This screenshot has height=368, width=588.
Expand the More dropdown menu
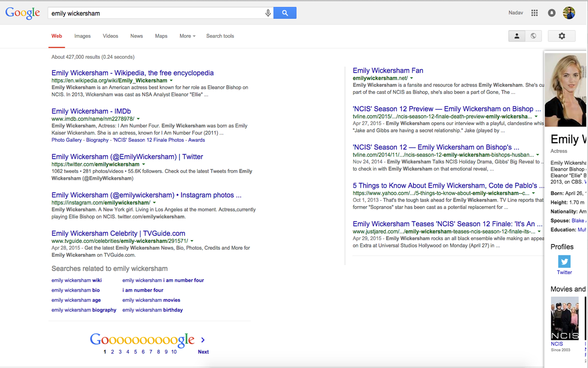(x=187, y=36)
